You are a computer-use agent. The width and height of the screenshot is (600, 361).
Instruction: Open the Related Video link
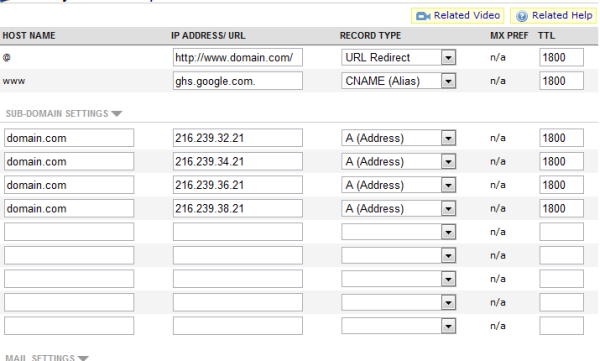458,16
